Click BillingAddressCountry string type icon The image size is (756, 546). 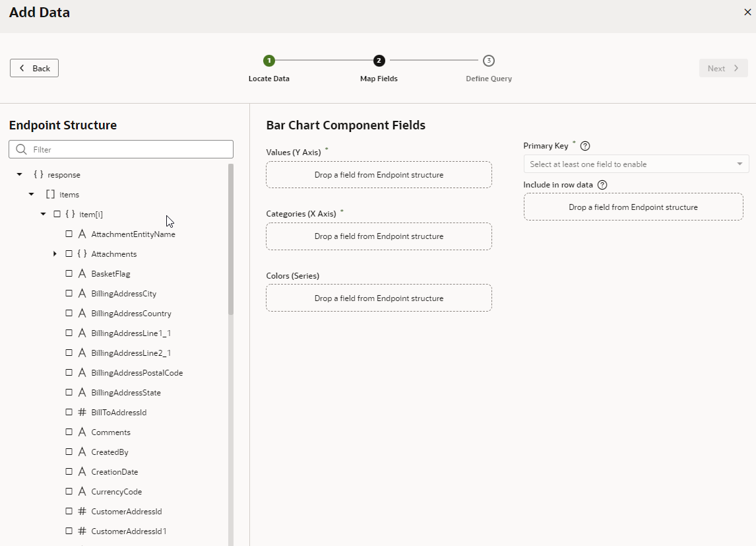(82, 313)
